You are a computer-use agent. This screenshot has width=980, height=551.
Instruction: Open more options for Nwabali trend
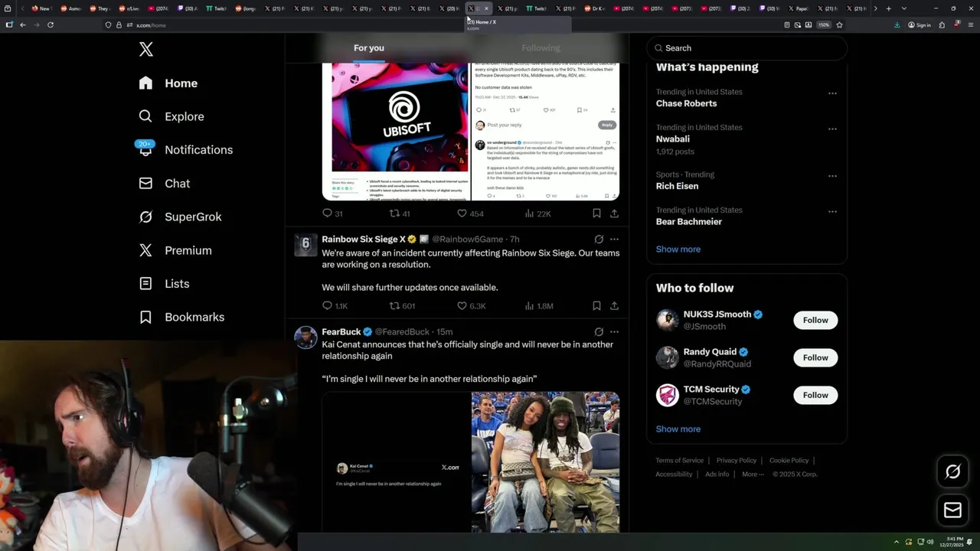click(832, 129)
